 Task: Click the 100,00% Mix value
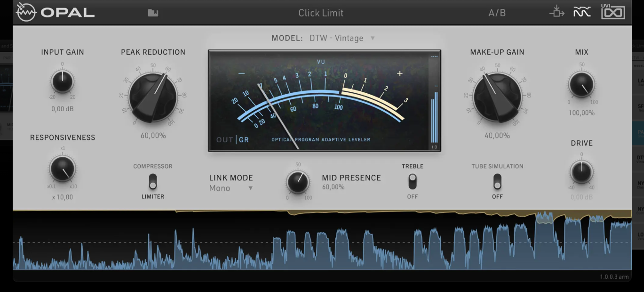[581, 113]
